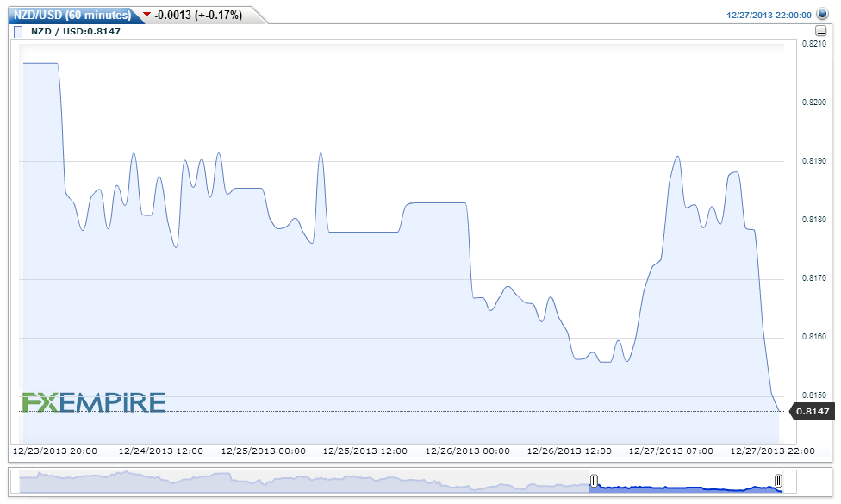Click the 0.8200 price axis label
841x504 pixels.
click(x=814, y=103)
